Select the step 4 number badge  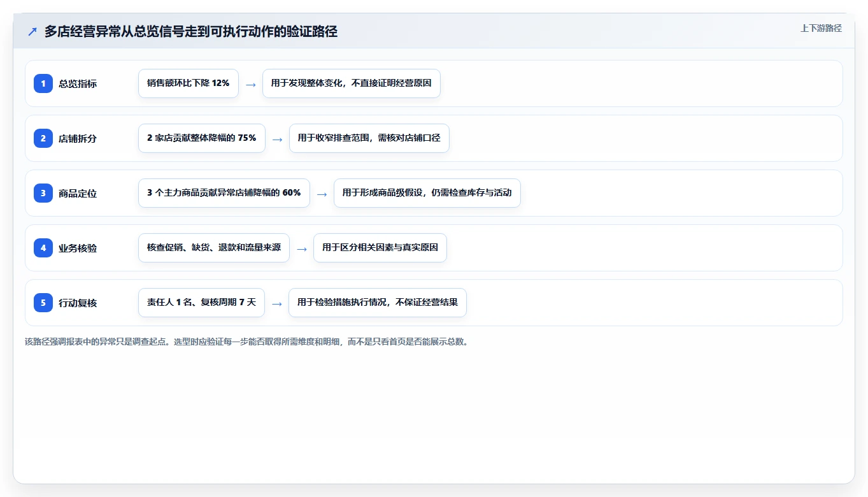point(43,248)
